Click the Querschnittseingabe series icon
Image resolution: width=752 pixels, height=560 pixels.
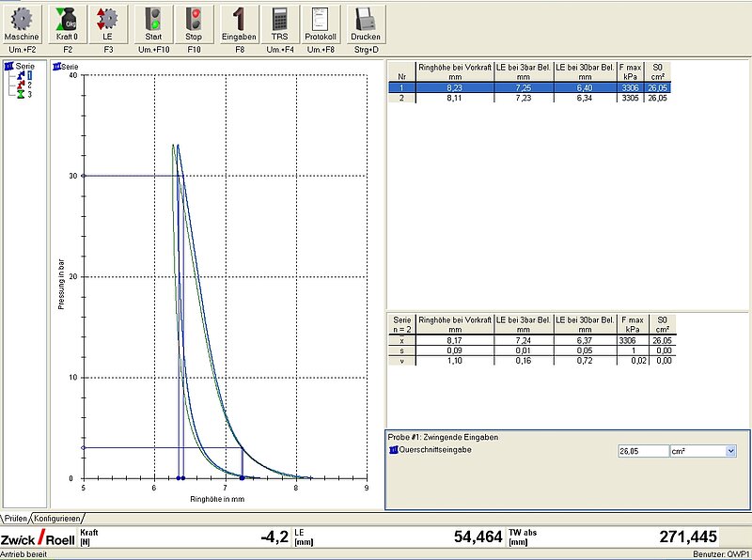click(394, 450)
